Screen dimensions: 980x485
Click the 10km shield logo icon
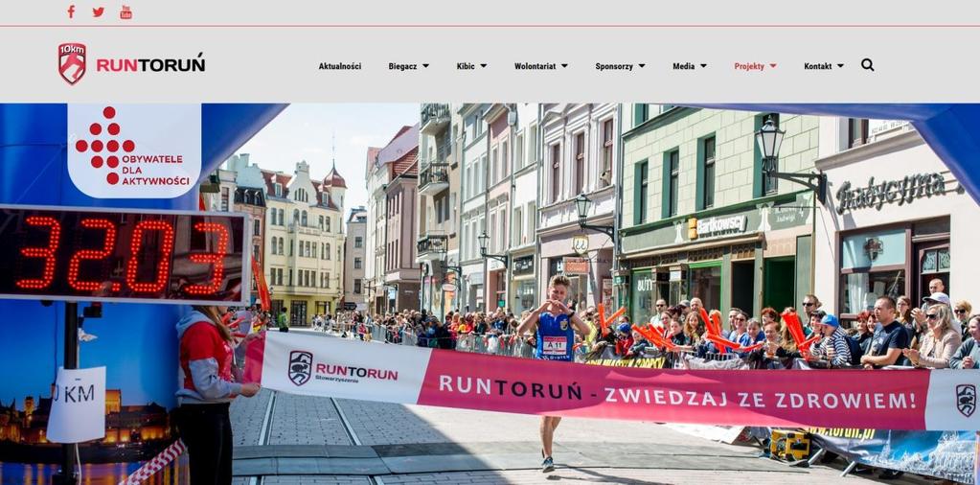coord(73,64)
